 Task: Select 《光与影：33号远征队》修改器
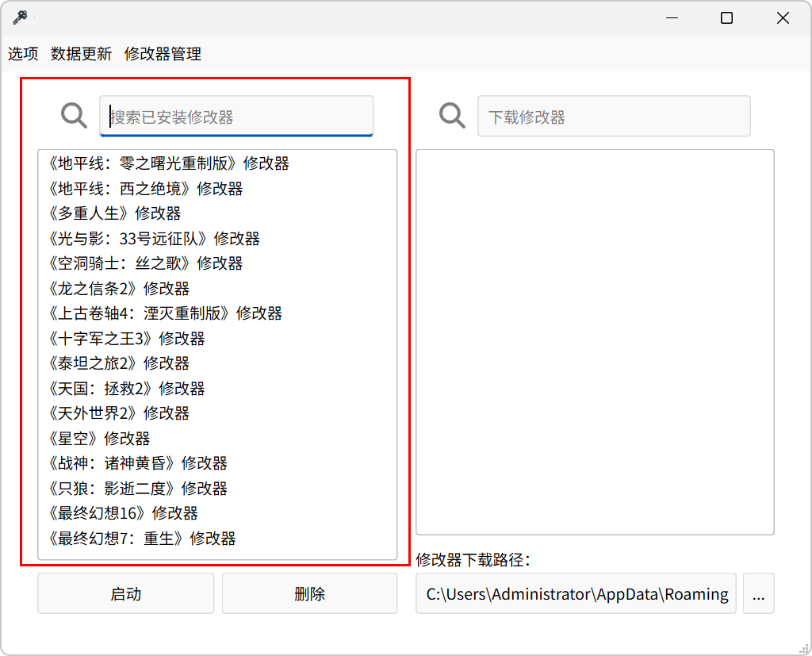[217, 239]
